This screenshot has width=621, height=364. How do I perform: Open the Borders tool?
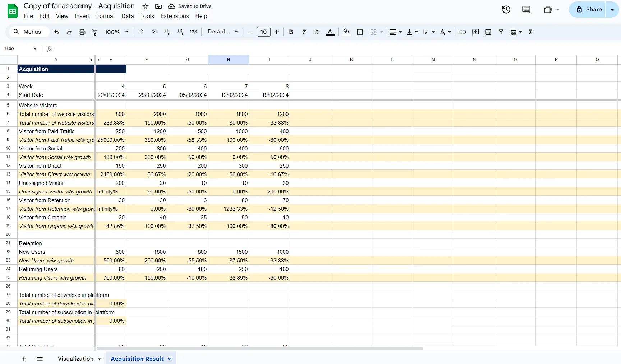(x=360, y=32)
